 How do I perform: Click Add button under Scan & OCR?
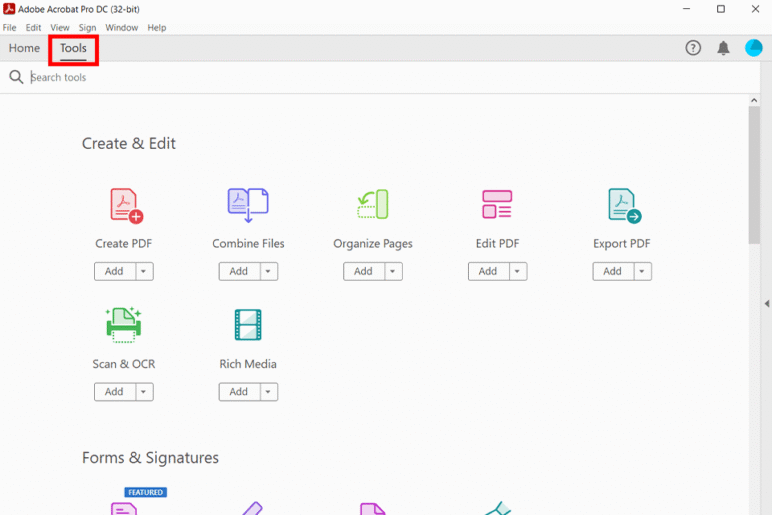coord(114,392)
